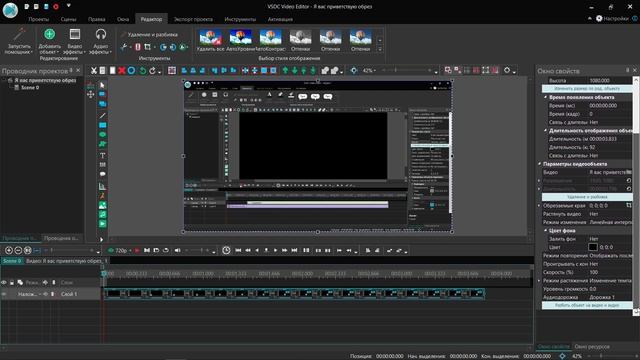Switch to the Окно ресурсов bottom tab

pos(592,347)
